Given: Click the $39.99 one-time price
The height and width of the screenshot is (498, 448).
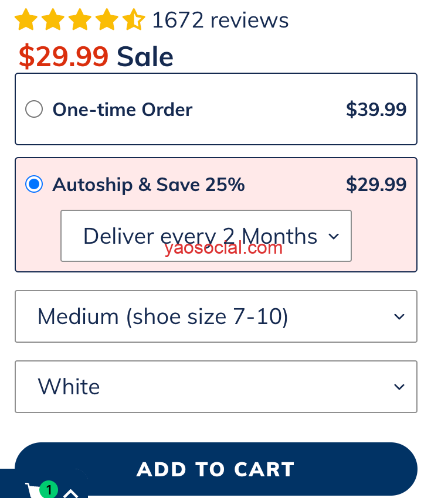Looking at the screenshot, I should point(376,110).
